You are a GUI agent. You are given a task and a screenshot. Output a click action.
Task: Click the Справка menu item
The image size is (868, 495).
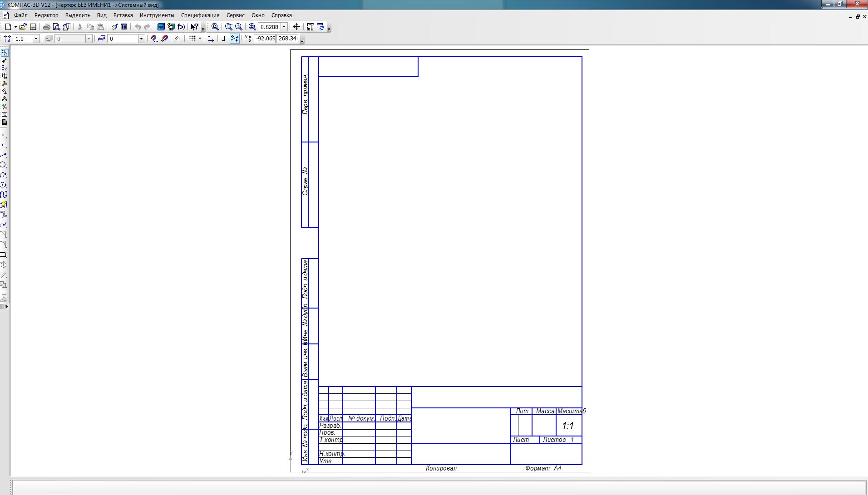coord(281,15)
